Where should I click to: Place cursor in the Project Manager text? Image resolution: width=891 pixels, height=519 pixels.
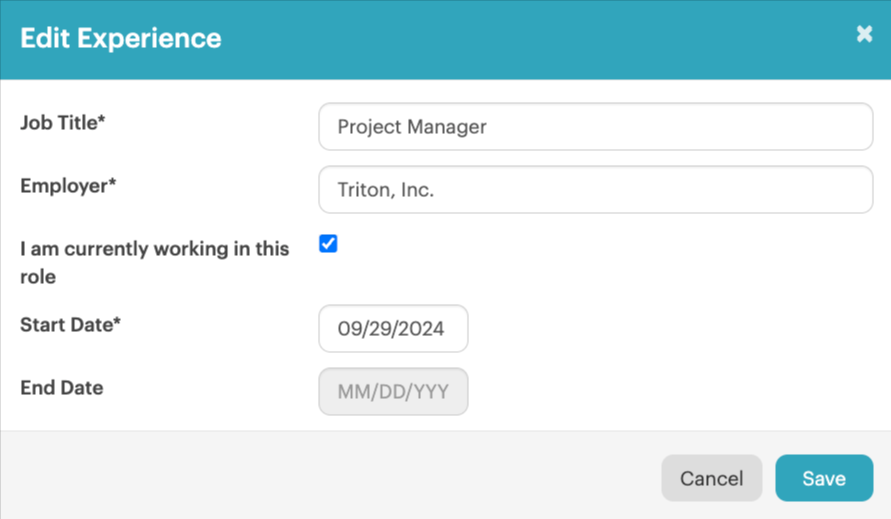[412, 127]
